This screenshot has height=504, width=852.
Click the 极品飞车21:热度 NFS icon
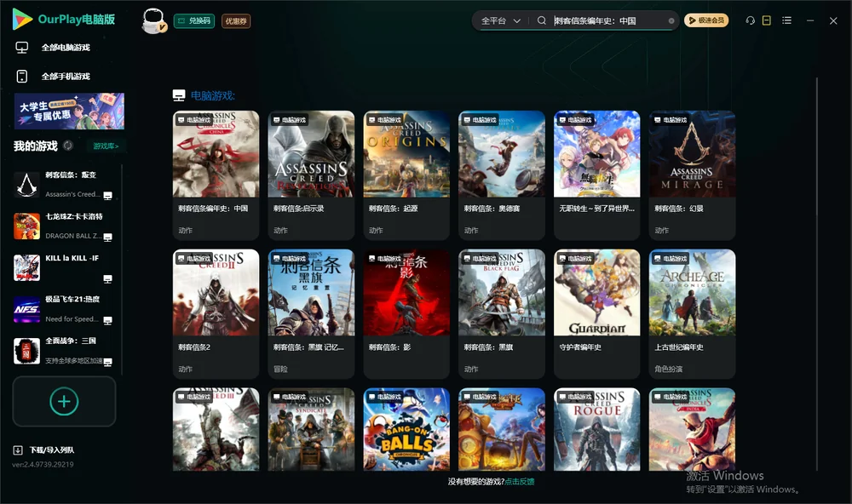[26, 310]
